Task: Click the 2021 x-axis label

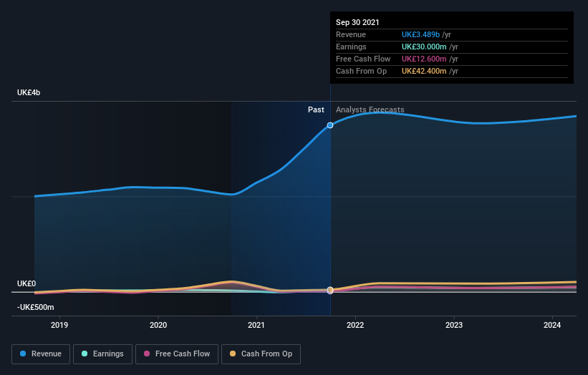Action: pyautogui.click(x=256, y=325)
